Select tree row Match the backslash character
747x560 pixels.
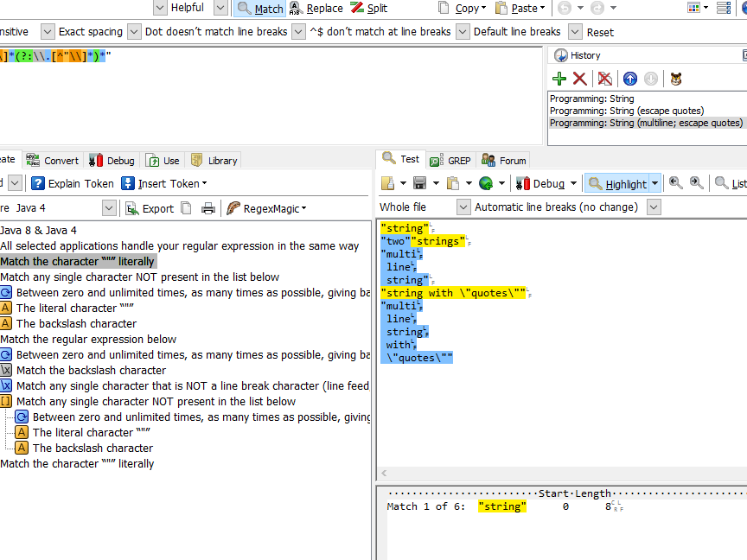pos(91,370)
